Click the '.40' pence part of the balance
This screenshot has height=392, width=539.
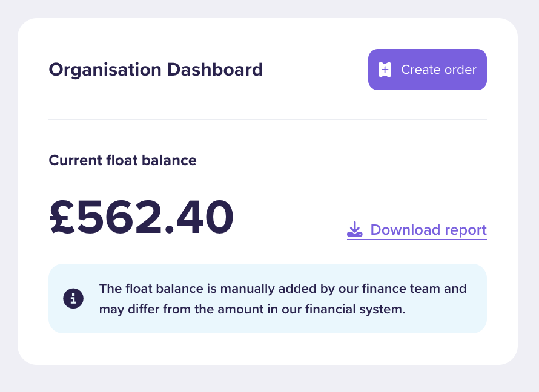coord(199,217)
